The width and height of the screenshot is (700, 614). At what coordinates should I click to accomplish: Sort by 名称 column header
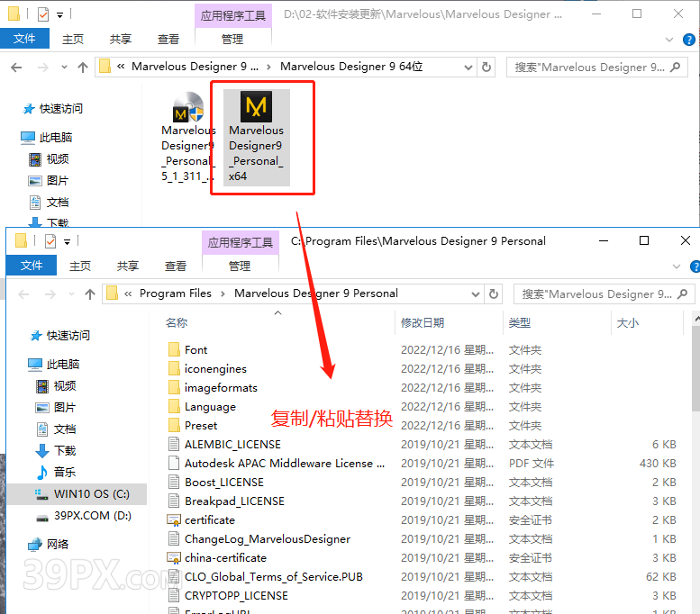click(x=177, y=322)
